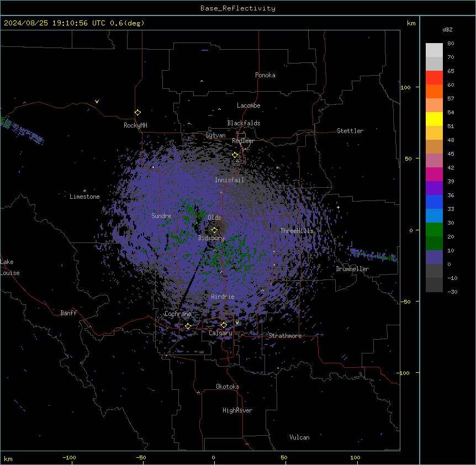The width and height of the screenshot is (476, 465).
Task: Click the gold 51-48 dBZ legend swatch
Action: [434, 133]
